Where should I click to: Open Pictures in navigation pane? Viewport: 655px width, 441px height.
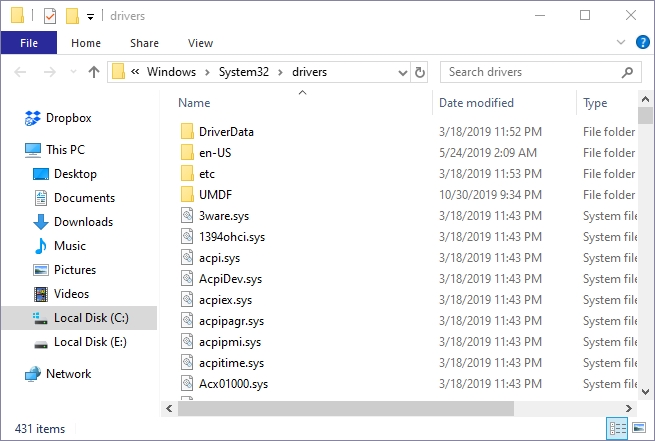pyautogui.click(x=75, y=270)
